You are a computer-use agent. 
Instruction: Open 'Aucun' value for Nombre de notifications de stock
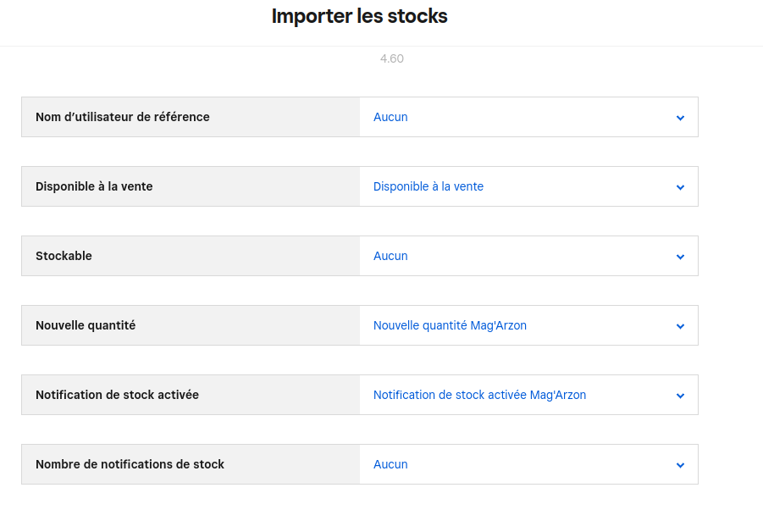pyautogui.click(x=390, y=464)
